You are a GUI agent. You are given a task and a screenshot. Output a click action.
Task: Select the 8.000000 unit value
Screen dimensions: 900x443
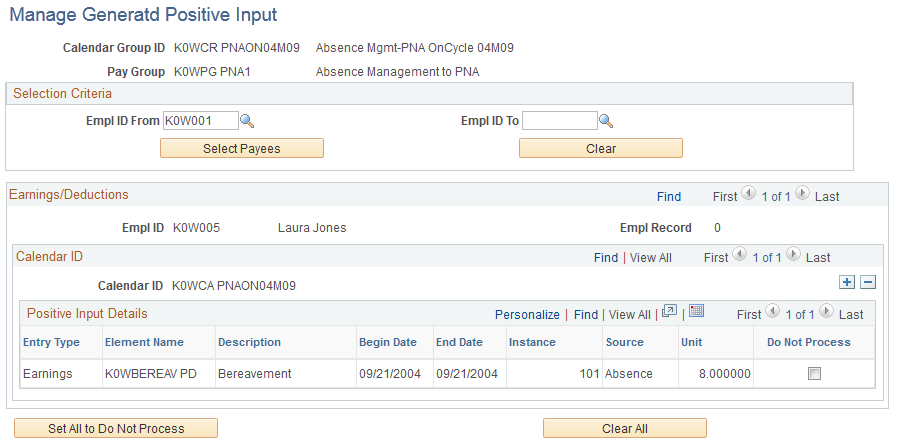coord(724,374)
